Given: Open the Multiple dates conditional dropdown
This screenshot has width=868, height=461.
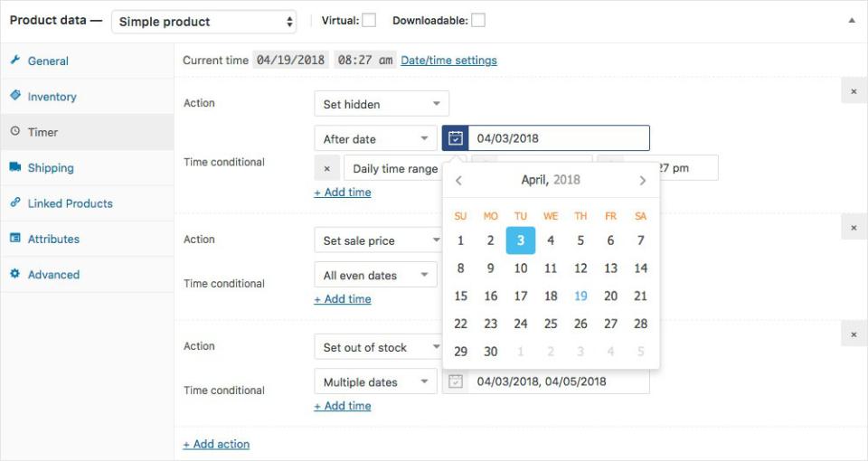Looking at the screenshot, I should tap(375, 382).
